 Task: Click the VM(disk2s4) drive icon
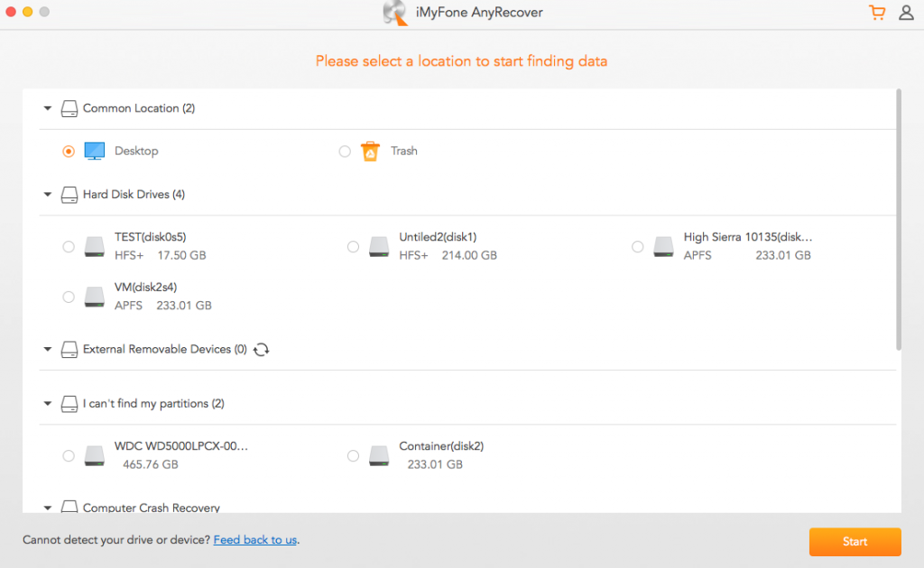point(94,297)
